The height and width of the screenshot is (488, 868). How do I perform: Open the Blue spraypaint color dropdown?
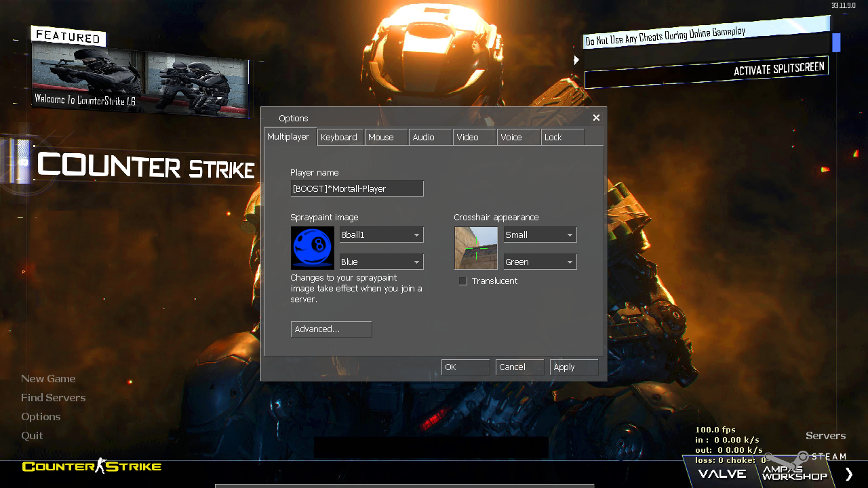(381, 262)
